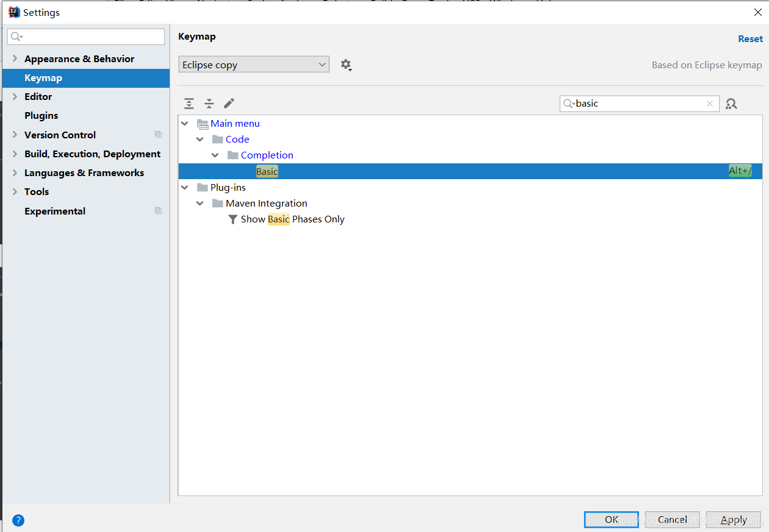Close the Settings dialog window
This screenshot has width=769, height=532.
click(x=758, y=12)
